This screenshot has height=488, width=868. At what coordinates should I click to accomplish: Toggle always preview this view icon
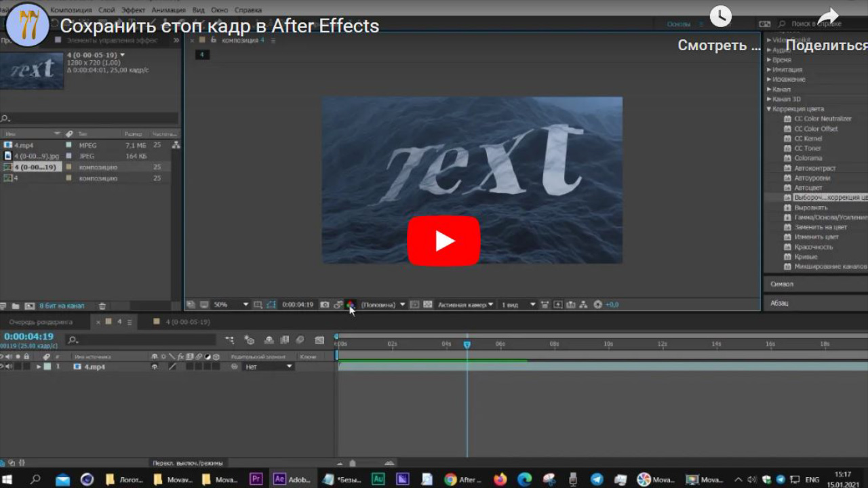[191, 305]
